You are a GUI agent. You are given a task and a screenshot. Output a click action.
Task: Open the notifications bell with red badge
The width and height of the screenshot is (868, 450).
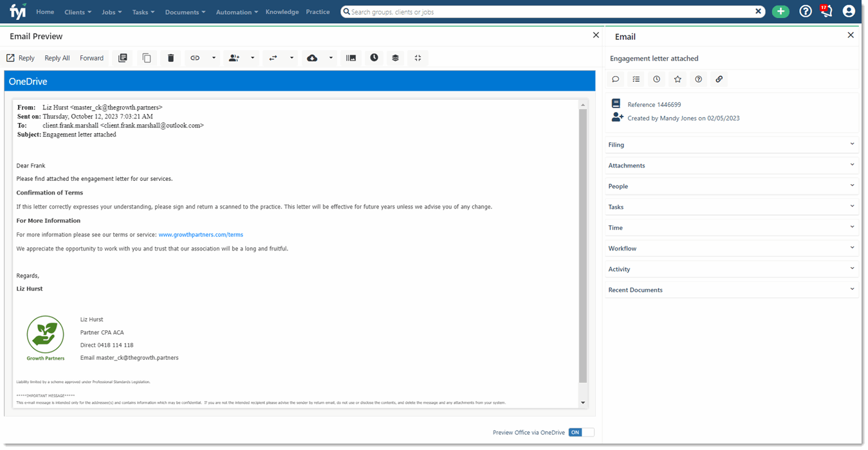[x=826, y=11]
